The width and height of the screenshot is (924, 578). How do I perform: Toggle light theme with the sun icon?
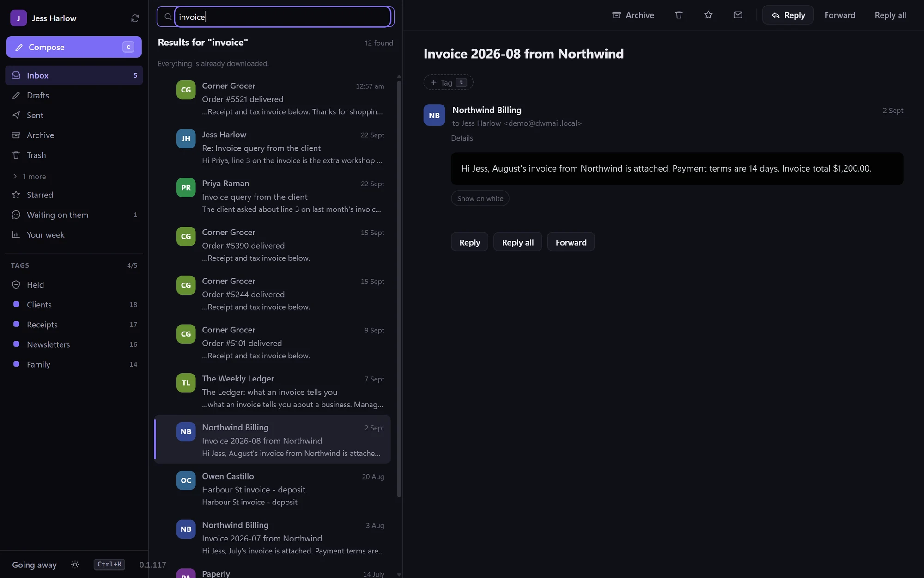(x=75, y=565)
